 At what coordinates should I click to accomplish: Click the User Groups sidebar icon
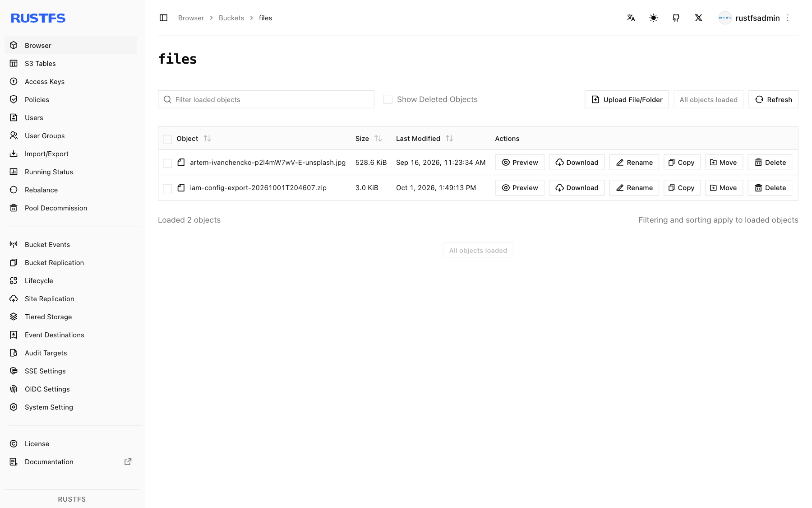(x=14, y=135)
